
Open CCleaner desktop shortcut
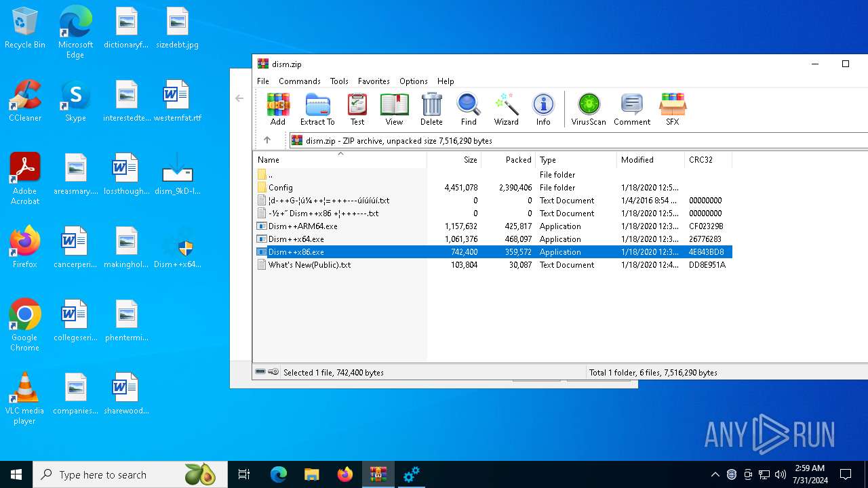25,101
